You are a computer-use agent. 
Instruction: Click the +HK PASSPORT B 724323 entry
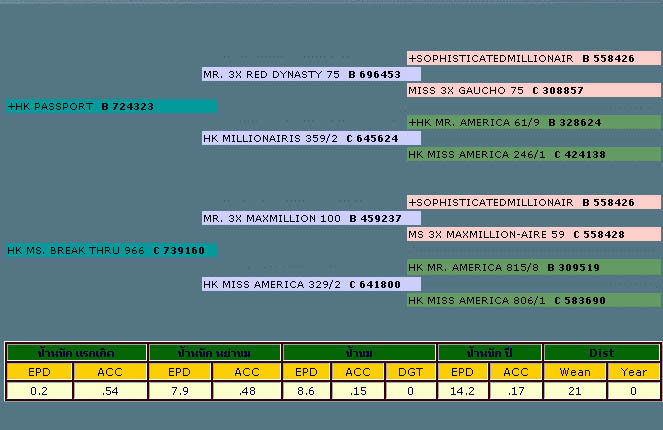point(81,106)
